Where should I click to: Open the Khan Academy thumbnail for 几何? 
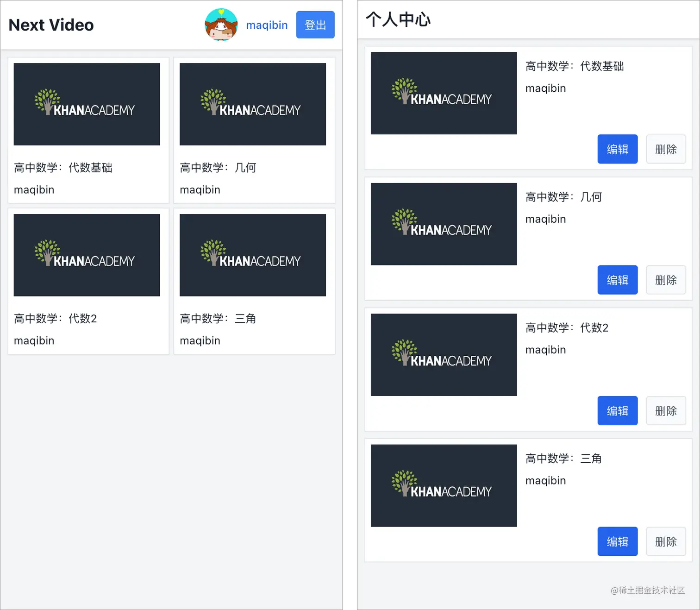[253, 104]
